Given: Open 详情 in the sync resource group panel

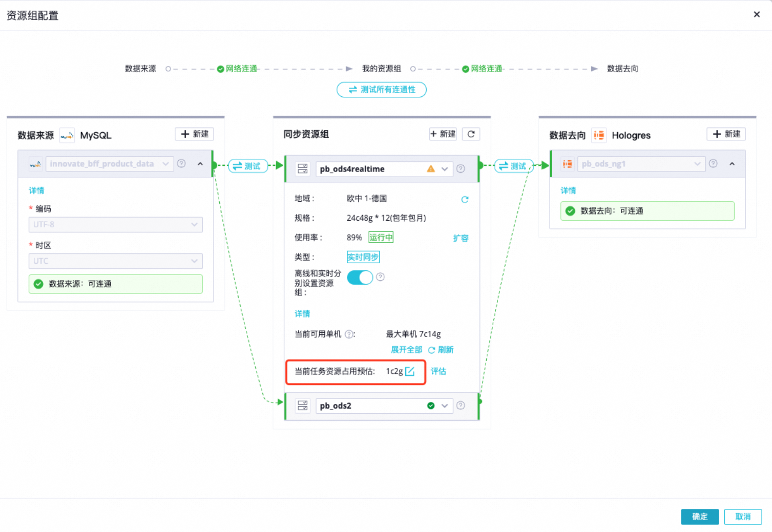Looking at the screenshot, I should [302, 314].
